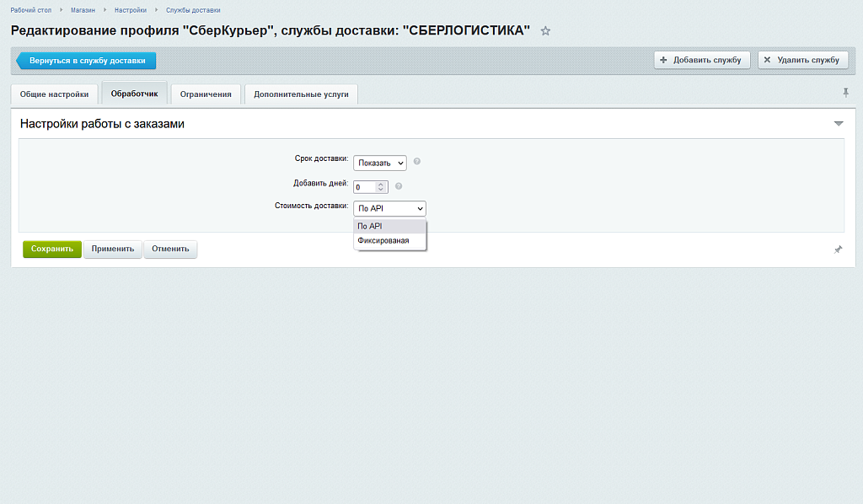This screenshot has height=504, width=863.
Task: Click the star to favorite this page
Action: (x=545, y=29)
